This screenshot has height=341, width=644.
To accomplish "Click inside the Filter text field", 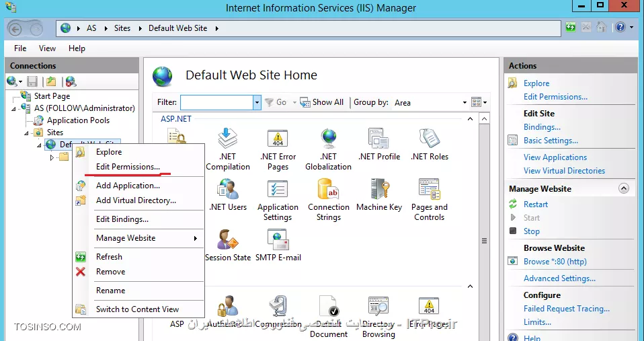I will click(x=216, y=102).
